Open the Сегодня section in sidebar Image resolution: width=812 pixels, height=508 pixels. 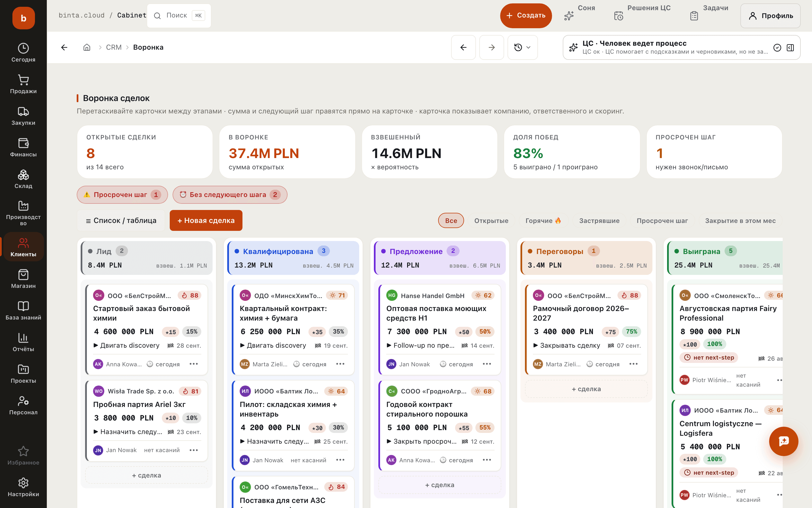tap(23, 53)
